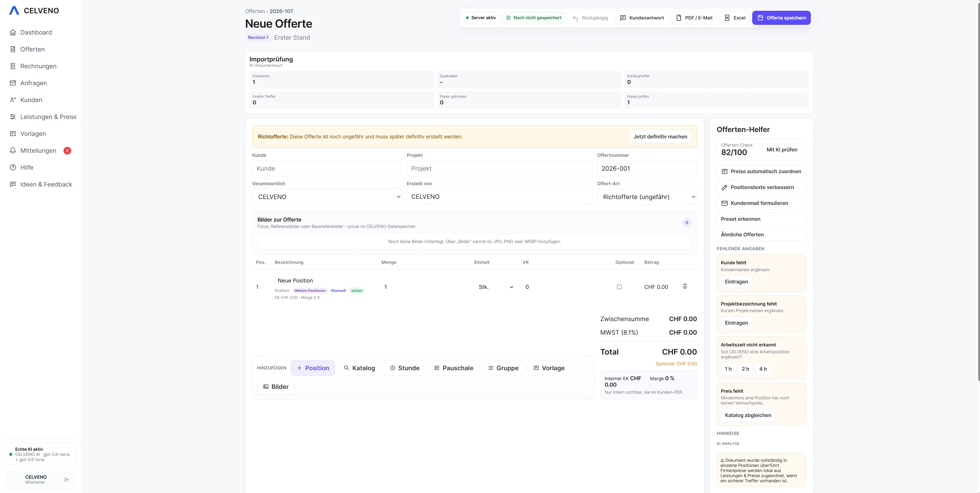Add a Pauschale item
The width and height of the screenshot is (980, 493).
454,368
